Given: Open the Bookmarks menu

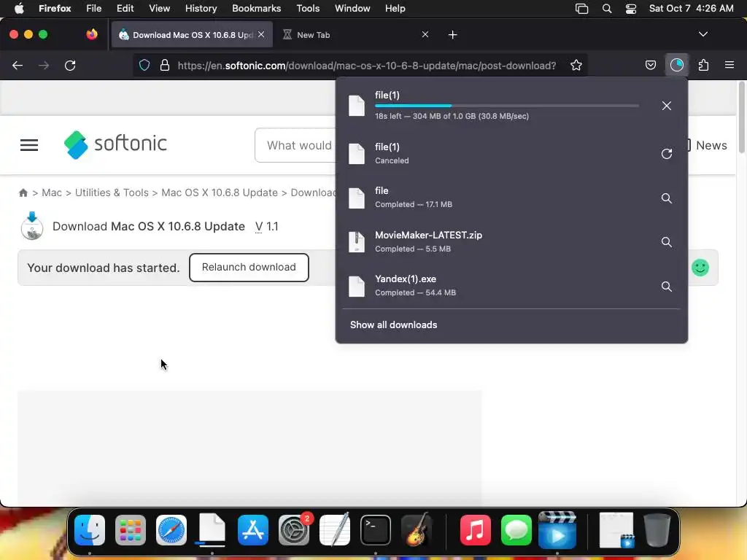Looking at the screenshot, I should (256, 8).
